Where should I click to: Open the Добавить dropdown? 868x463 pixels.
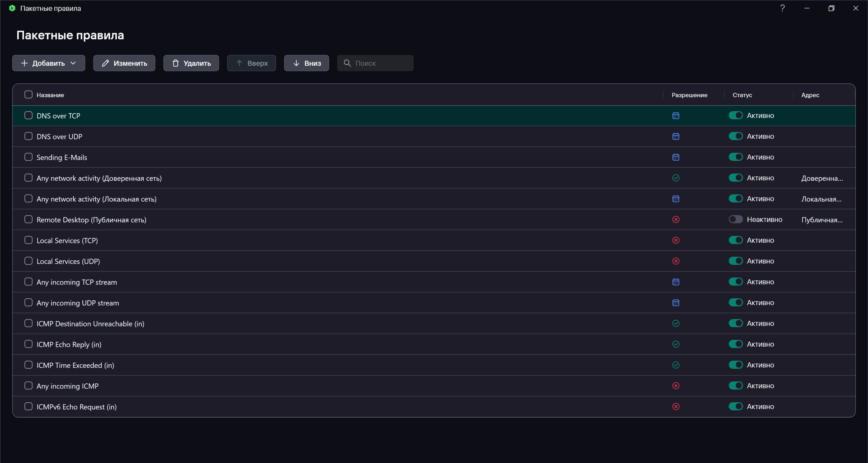49,63
